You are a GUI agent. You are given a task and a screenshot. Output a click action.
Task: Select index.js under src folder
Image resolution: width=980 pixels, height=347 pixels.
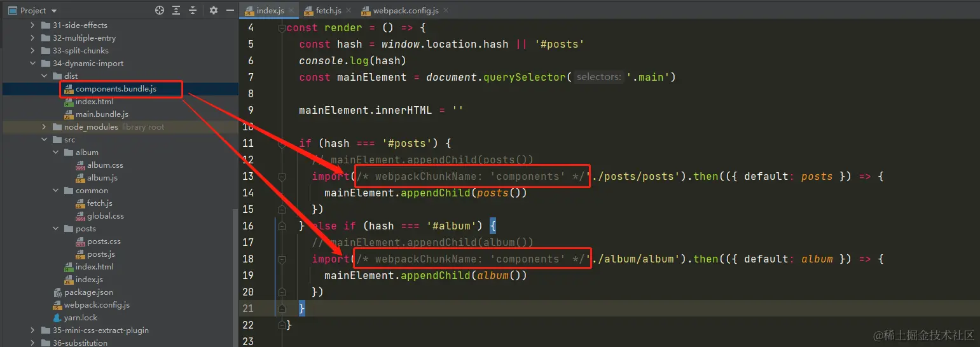click(x=89, y=280)
